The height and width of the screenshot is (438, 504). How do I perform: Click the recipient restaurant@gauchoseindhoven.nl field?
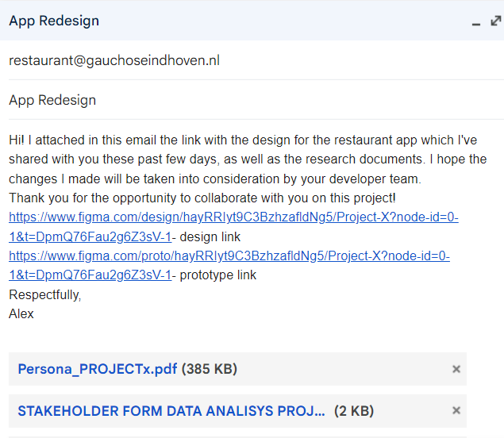click(x=113, y=60)
